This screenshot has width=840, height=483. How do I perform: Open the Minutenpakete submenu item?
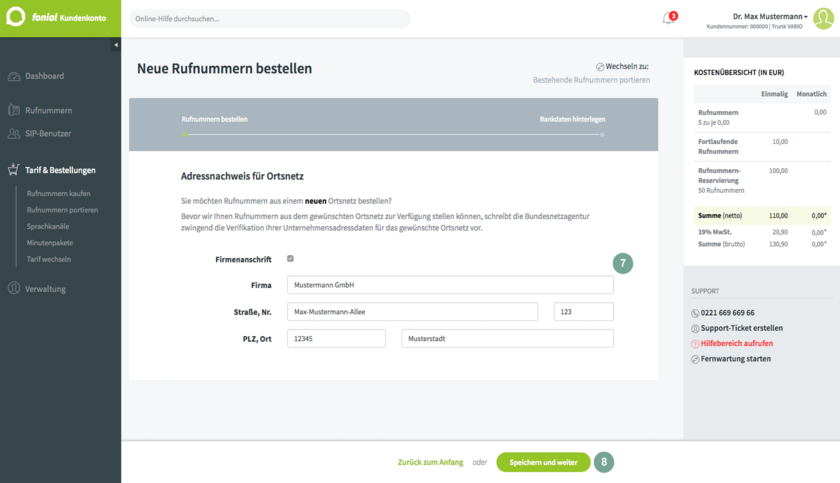tap(50, 243)
